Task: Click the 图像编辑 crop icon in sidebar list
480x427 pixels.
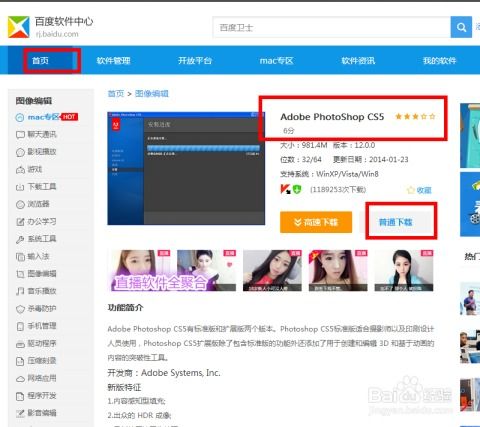Action: click(x=20, y=274)
